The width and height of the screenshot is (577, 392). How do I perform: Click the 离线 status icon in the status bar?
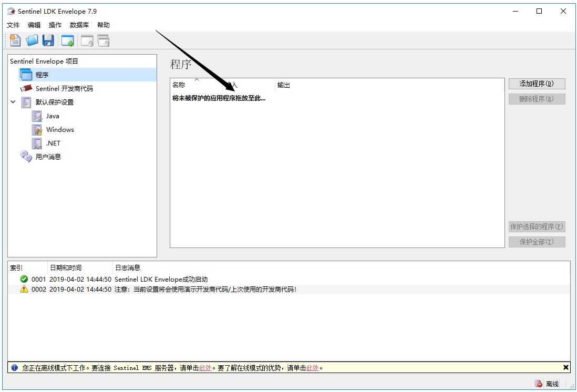point(539,384)
